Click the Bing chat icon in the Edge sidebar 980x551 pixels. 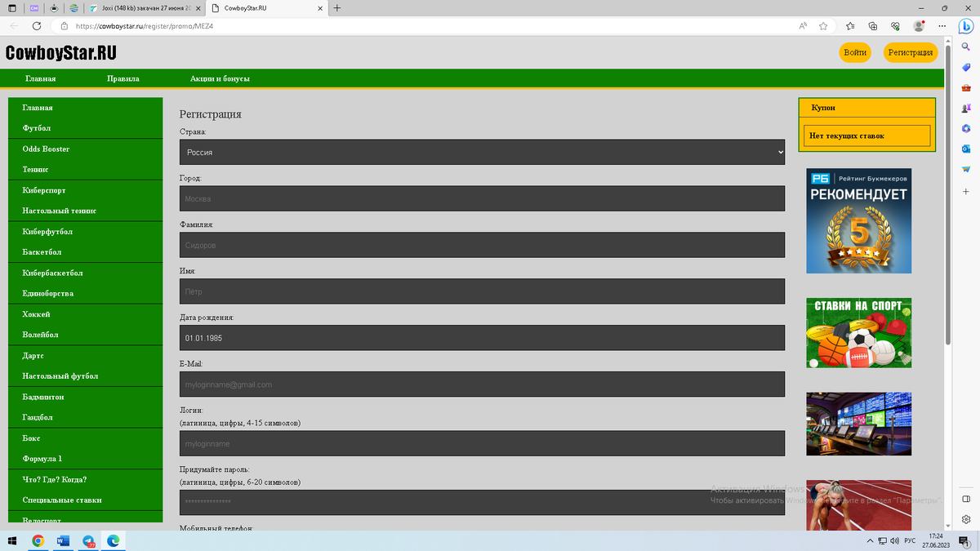(x=965, y=25)
